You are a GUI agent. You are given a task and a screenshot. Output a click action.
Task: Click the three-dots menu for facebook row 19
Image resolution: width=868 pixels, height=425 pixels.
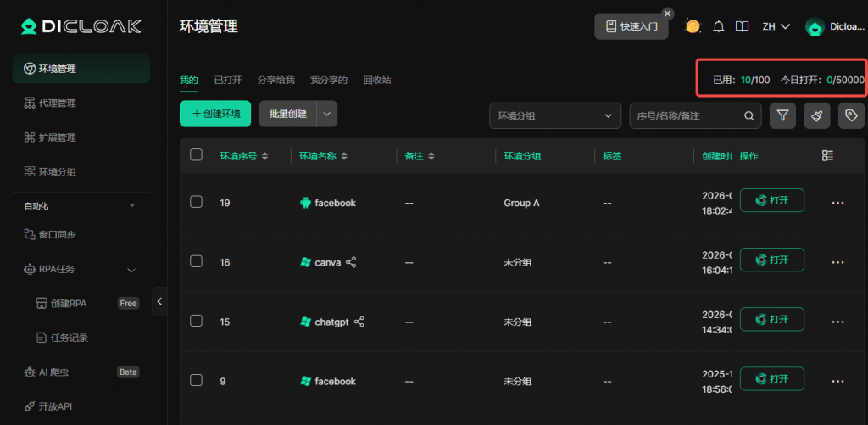tap(838, 203)
